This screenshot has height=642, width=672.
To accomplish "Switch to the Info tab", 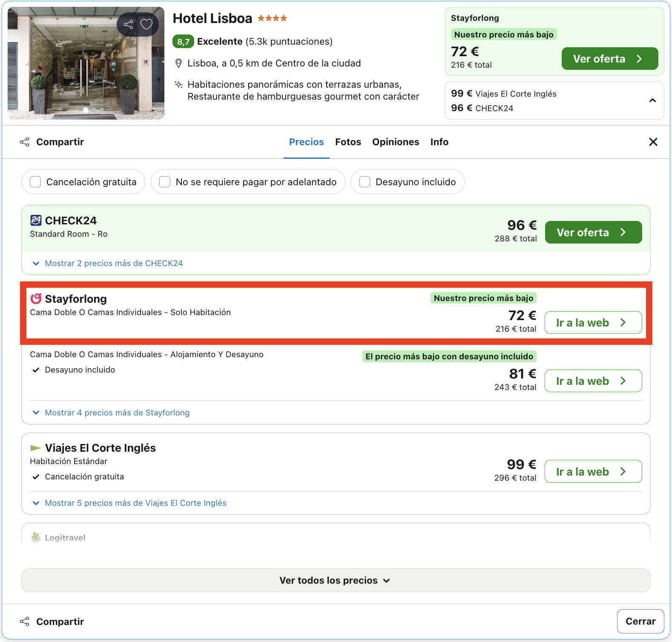I will click(439, 142).
